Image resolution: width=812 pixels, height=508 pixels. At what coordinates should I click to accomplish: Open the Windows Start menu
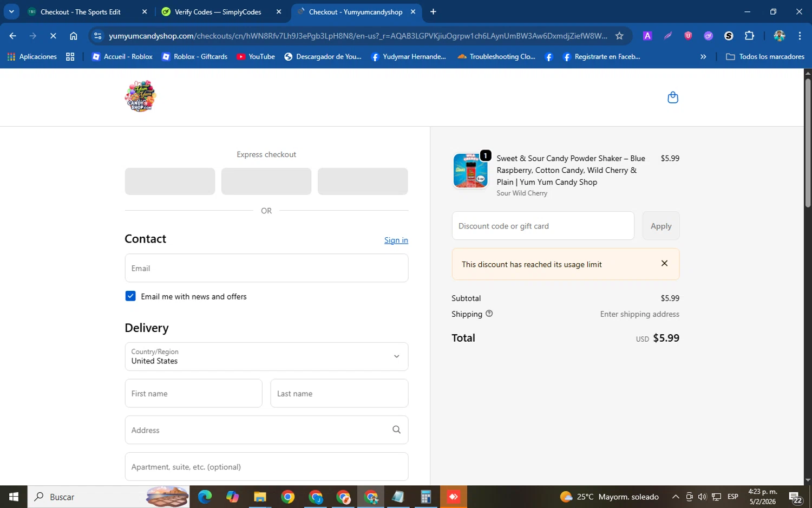click(14, 497)
